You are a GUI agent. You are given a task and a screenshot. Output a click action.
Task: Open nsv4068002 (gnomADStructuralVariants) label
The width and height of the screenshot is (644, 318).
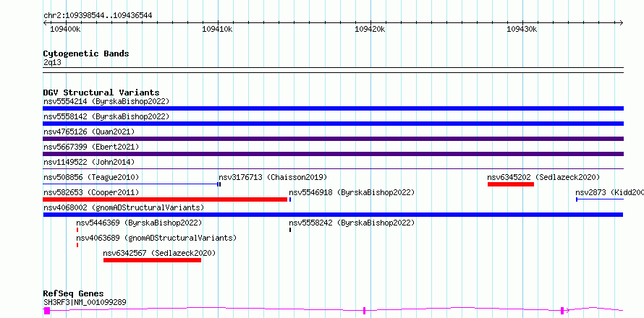124,207
